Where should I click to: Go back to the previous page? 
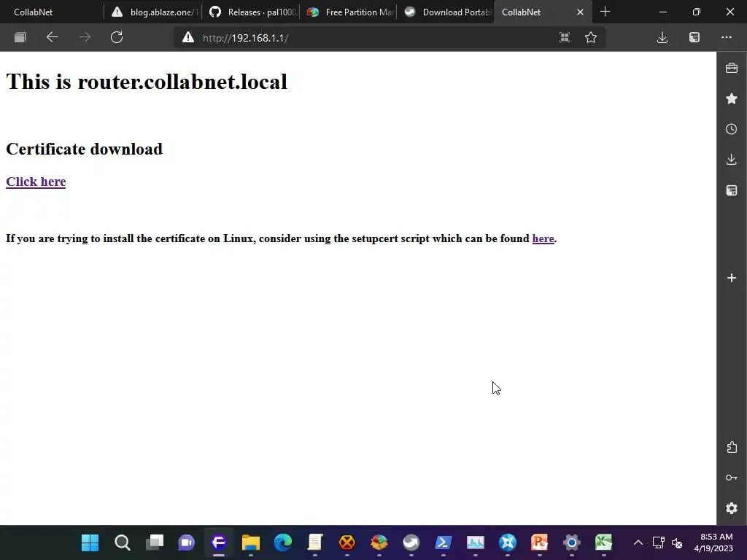[x=52, y=38]
